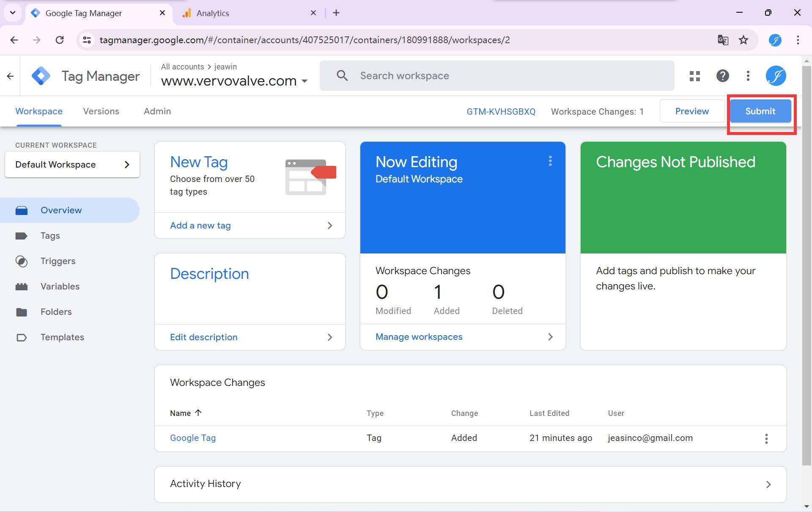Bookmark this page with the star icon
812x512 pixels.
click(743, 40)
